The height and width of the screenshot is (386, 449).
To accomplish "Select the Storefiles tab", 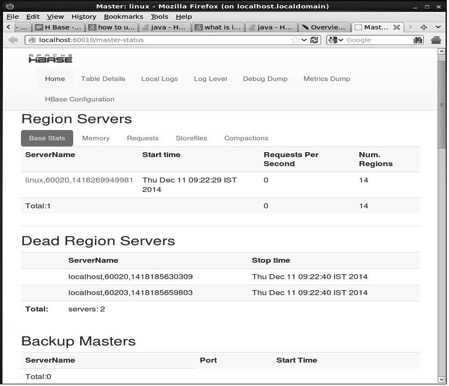I will click(191, 138).
